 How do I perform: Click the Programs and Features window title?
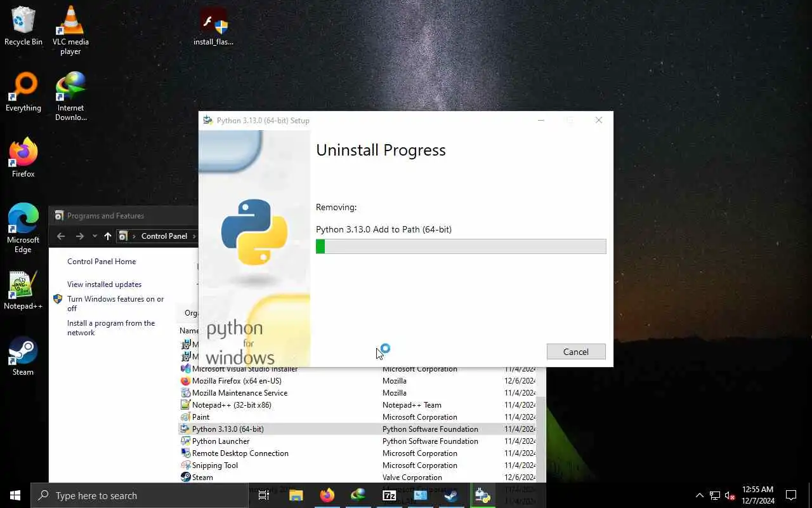[105, 216]
